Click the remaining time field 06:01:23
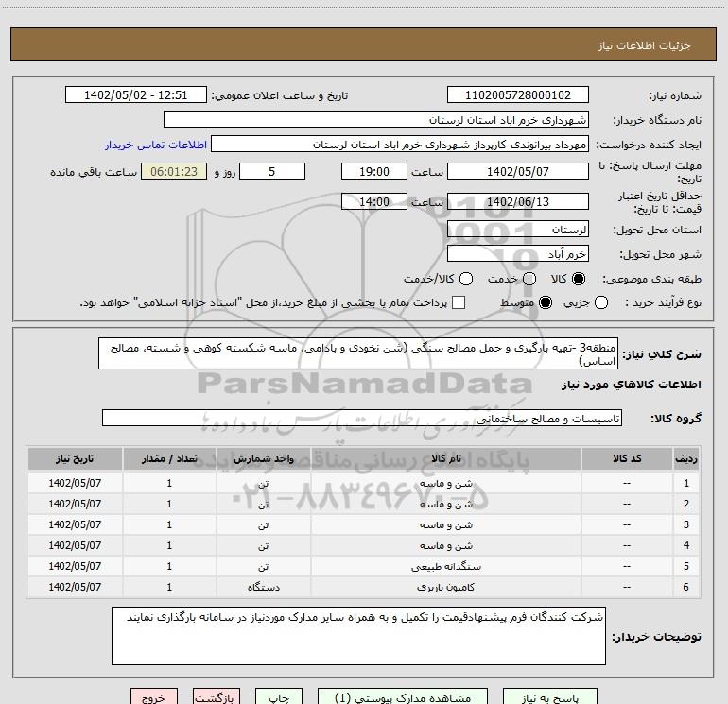728x704 pixels. 174,171
